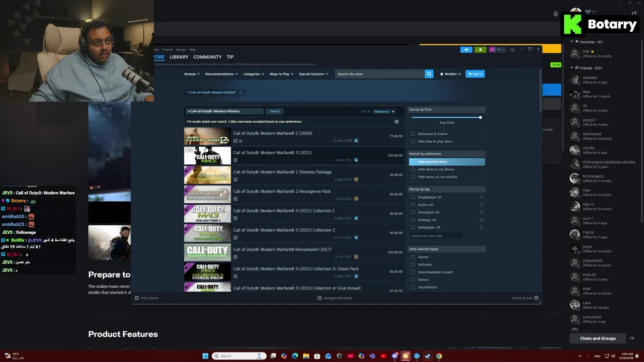Open File Explorer from the taskbar
The image size is (644, 362).
click(x=306, y=356)
